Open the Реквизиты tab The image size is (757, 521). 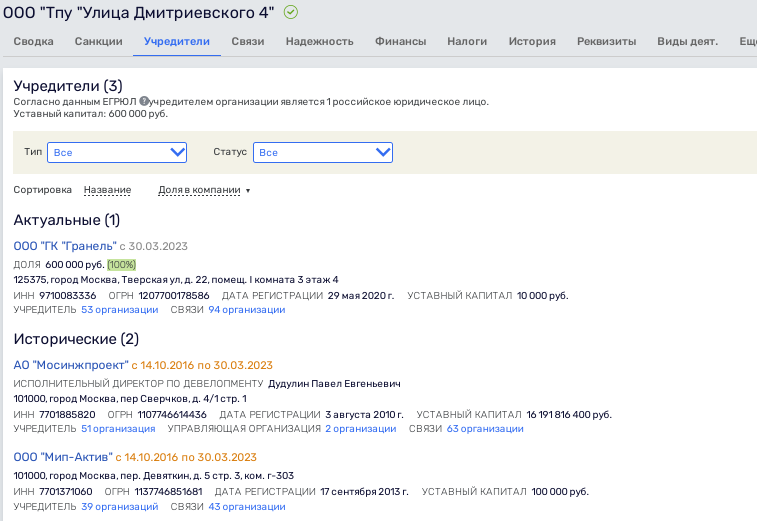[x=606, y=42]
